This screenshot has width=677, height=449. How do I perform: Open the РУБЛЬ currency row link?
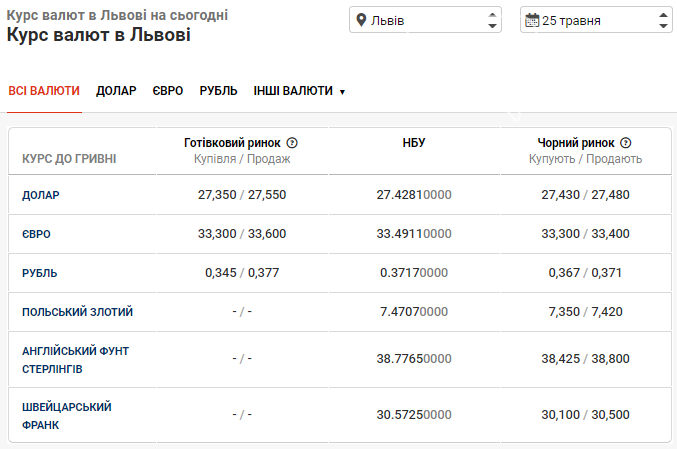pyautogui.click(x=40, y=273)
